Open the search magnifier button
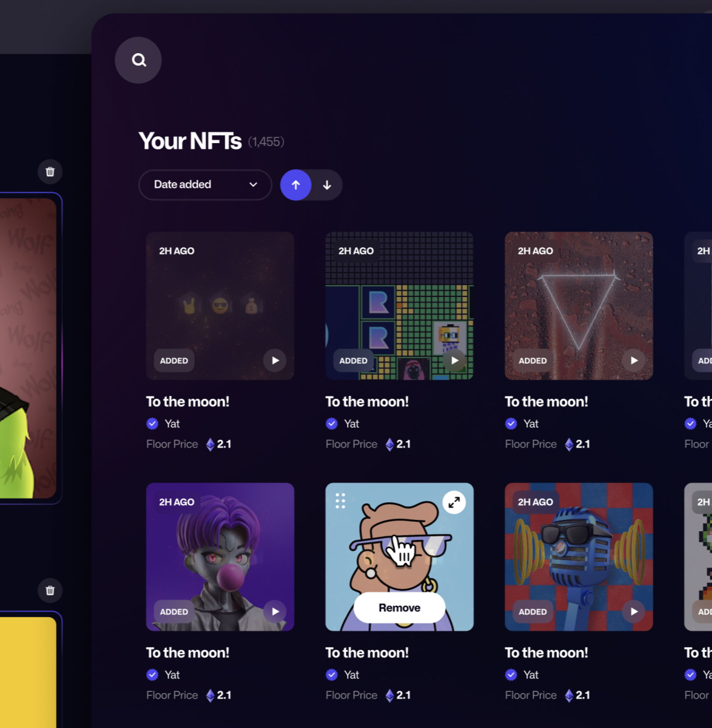Screen dimensions: 712x728 pos(138,60)
